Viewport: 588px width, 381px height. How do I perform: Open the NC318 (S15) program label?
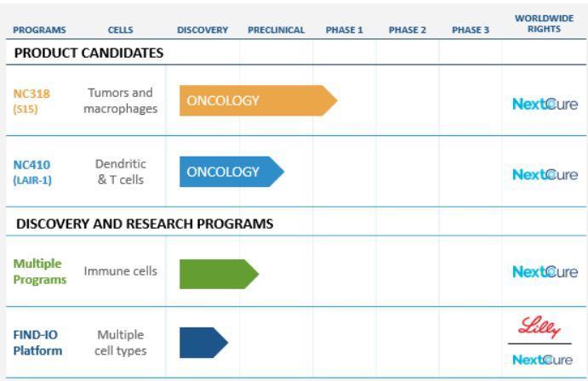pyautogui.click(x=31, y=101)
